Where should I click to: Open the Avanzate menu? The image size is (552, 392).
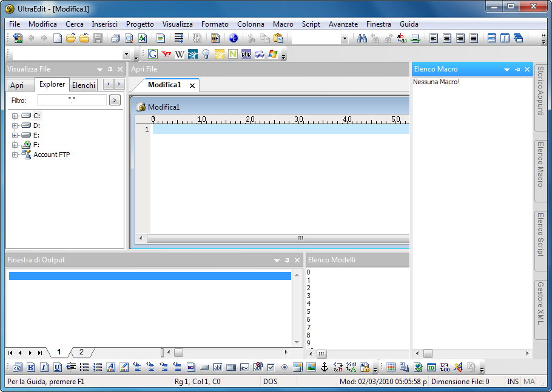343,24
